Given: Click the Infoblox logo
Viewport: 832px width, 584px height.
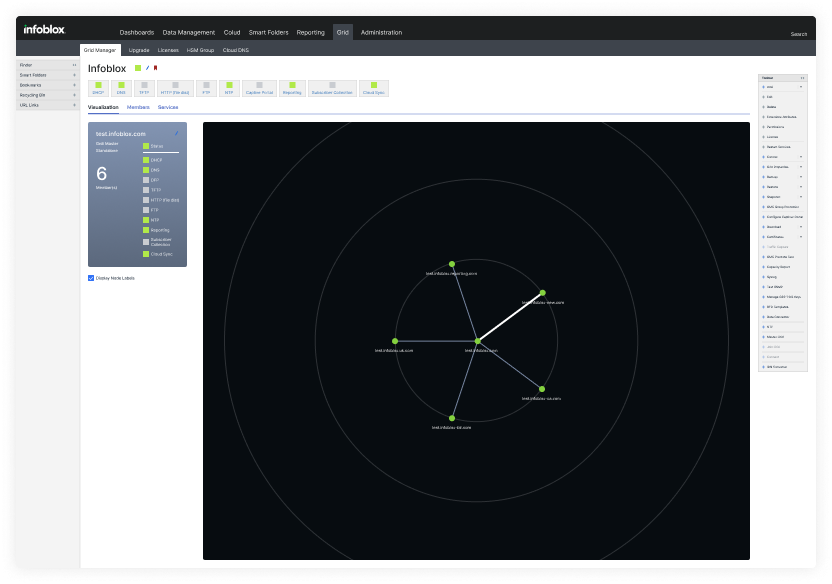Looking at the screenshot, I should point(44,32).
